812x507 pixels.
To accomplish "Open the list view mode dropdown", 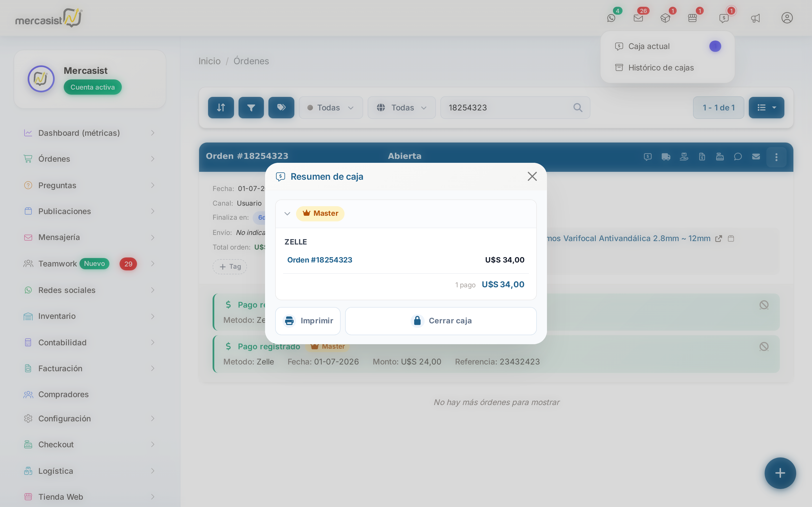I will [766, 108].
